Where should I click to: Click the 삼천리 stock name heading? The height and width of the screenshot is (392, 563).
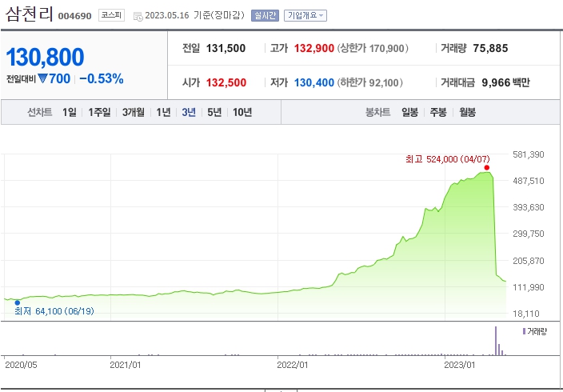[29, 14]
